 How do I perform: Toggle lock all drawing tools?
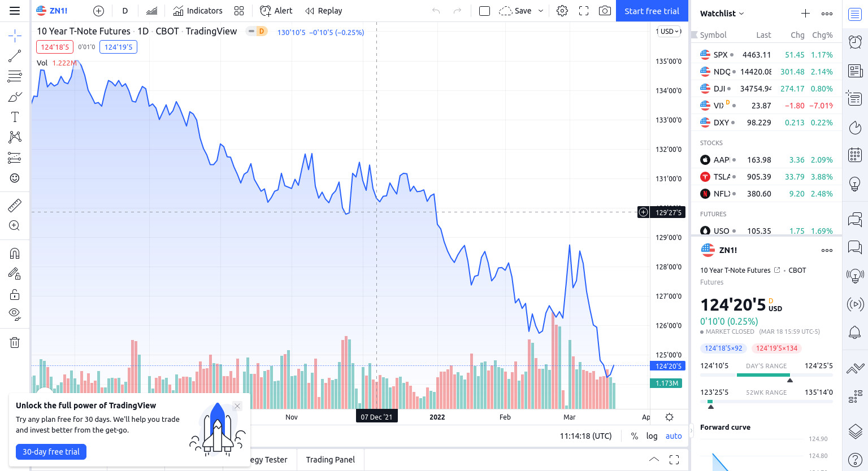click(15, 294)
